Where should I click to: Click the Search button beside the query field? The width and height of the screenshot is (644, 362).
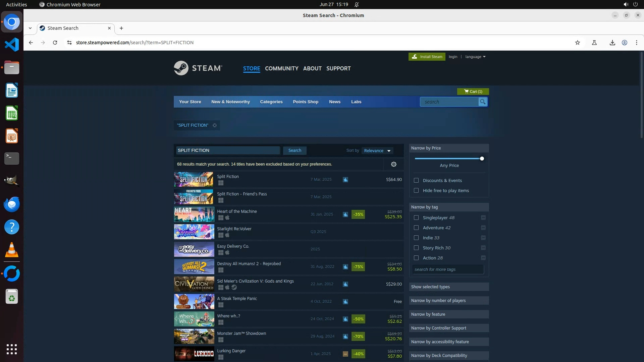point(294,150)
